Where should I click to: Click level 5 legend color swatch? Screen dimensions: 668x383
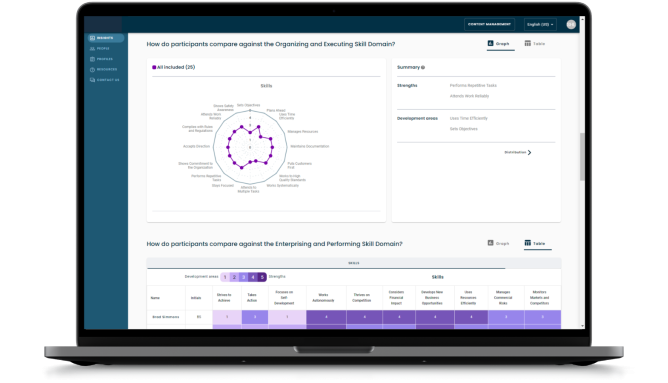[x=262, y=277]
